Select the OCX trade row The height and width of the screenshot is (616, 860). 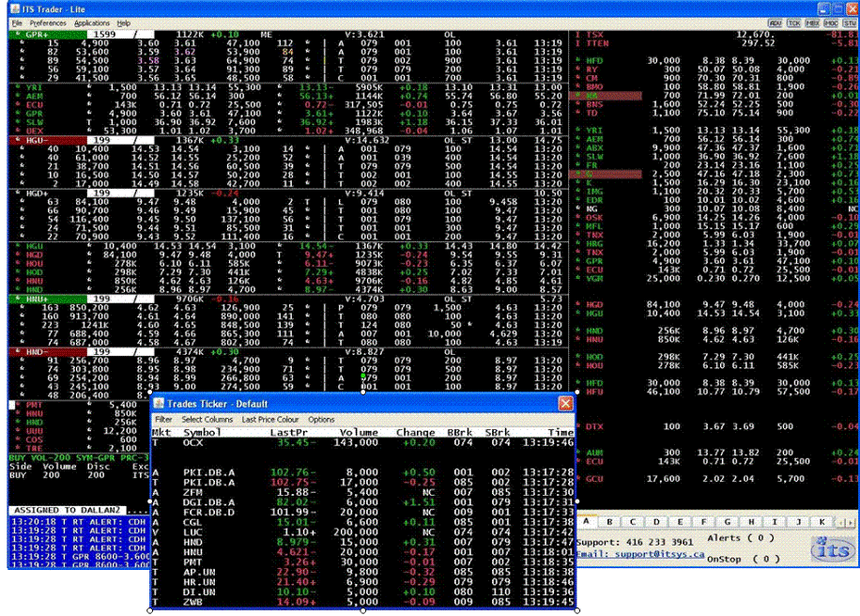click(x=363, y=442)
